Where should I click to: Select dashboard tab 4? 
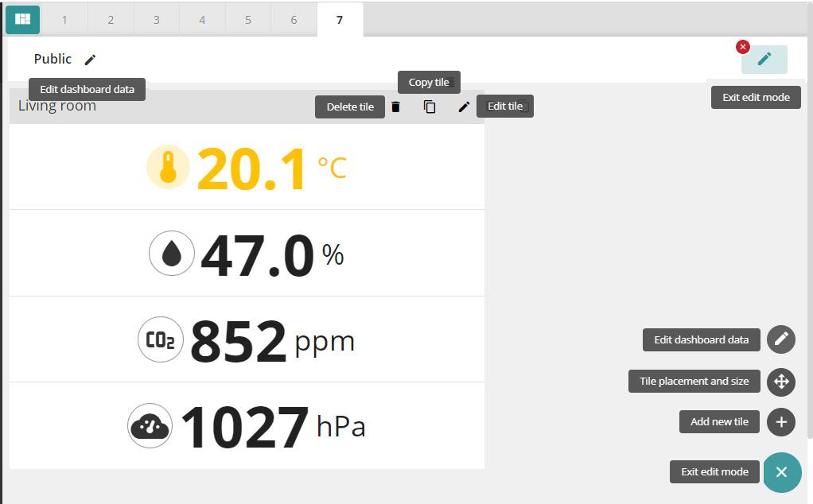click(202, 20)
